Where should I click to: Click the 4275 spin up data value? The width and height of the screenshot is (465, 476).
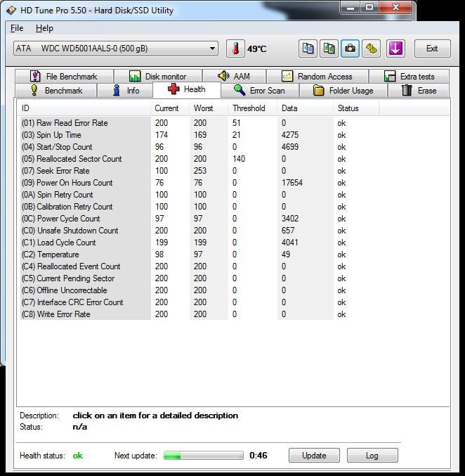pyautogui.click(x=290, y=135)
